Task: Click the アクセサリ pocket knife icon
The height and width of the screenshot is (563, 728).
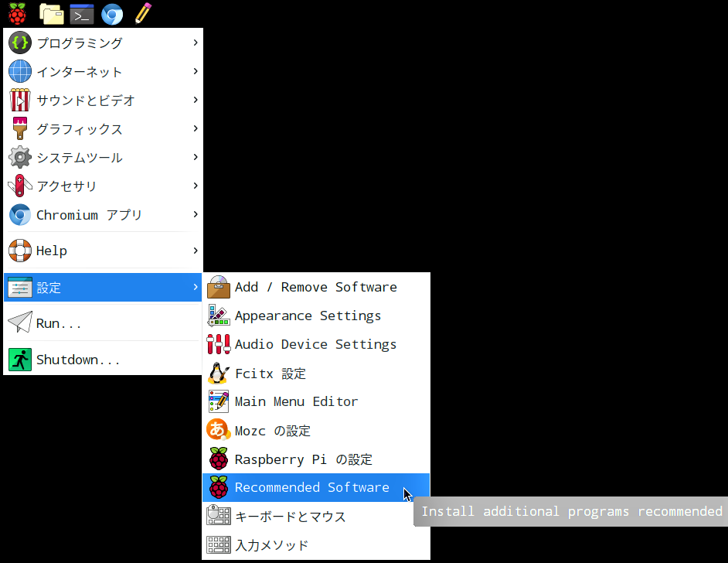Action: coord(20,186)
